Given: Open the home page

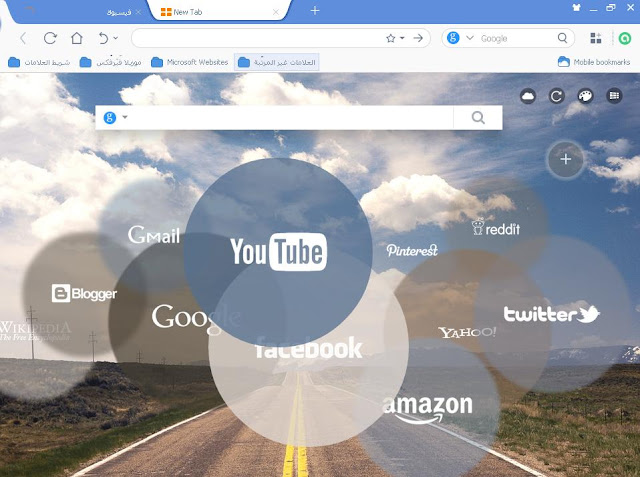Looking at the screenshot, I should pyautogui.click(x=77, y=38).
